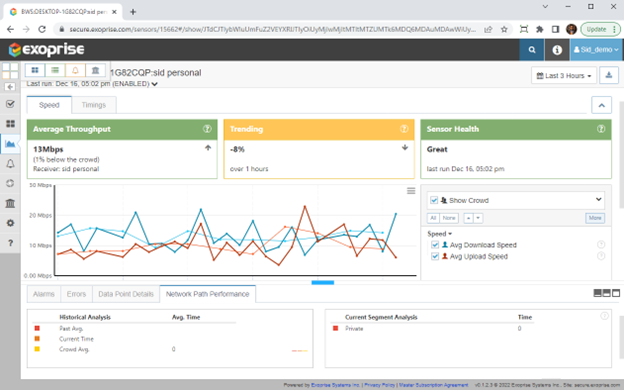The width and height of the screenshot is (624, 390).
Task: Select the blue grid view toolbar icon
Action: coord(35,70)
